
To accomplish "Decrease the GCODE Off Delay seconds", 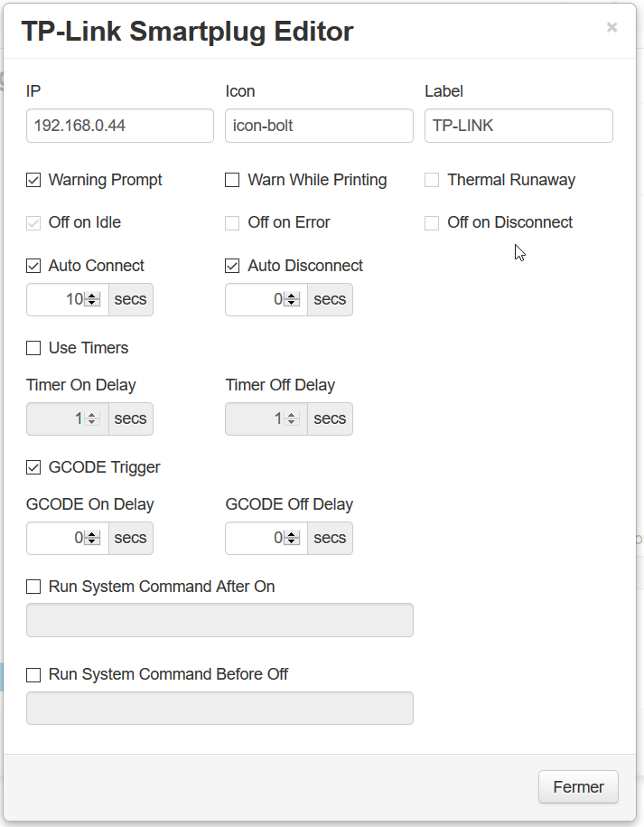I will tap(294, 542).
